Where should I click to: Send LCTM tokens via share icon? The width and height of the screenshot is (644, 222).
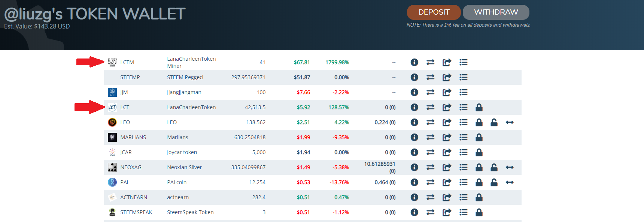[447, 62]
